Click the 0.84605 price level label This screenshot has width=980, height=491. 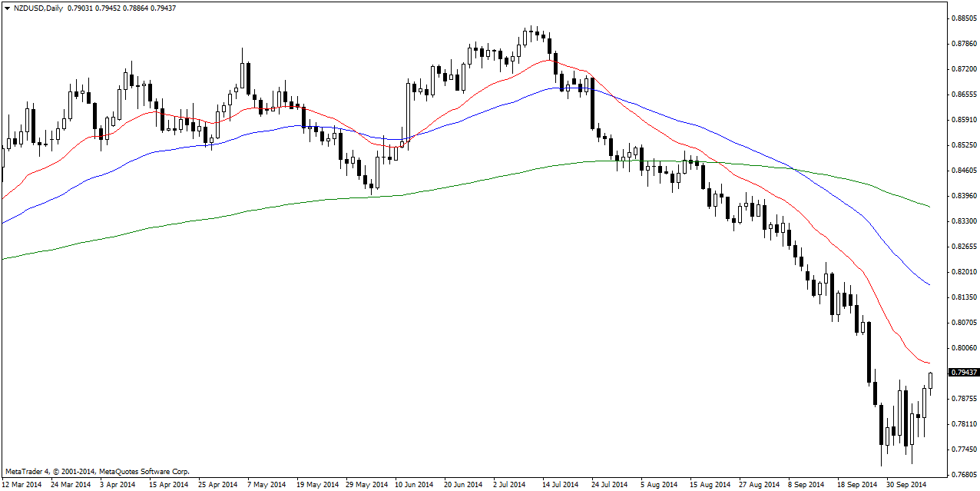click(964, 170)
